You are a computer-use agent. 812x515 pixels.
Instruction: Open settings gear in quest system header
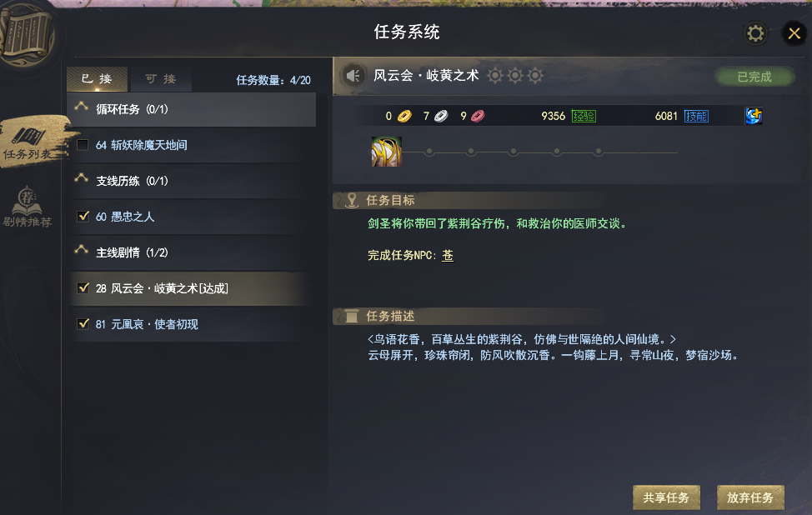755,33
